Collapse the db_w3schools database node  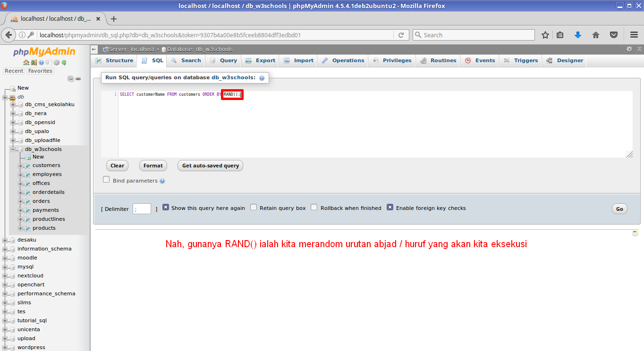click(x=13, y=149)
